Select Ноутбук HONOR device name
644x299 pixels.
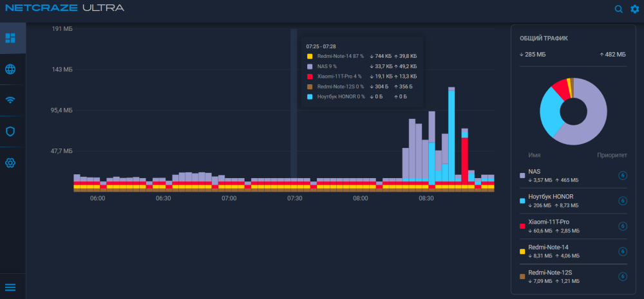(551, 197)
